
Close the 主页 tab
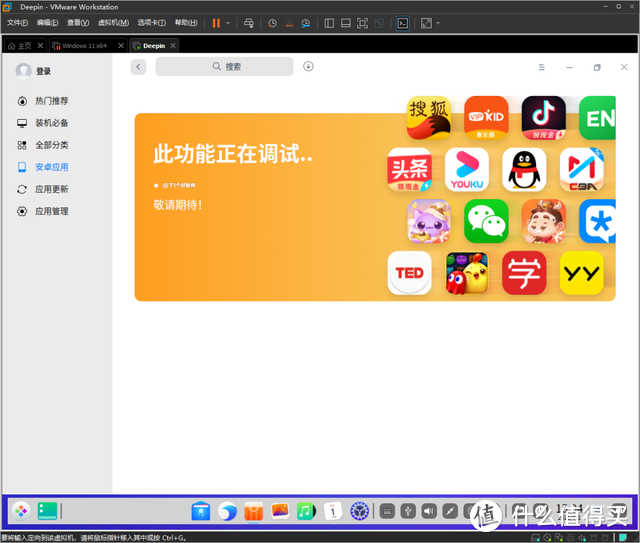[40, 46]
